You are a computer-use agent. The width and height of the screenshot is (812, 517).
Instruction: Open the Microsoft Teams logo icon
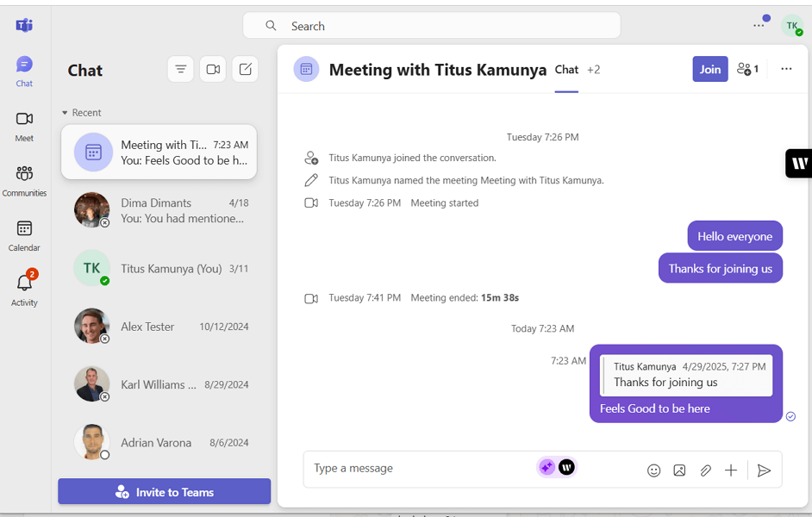[x=24, y=25]
